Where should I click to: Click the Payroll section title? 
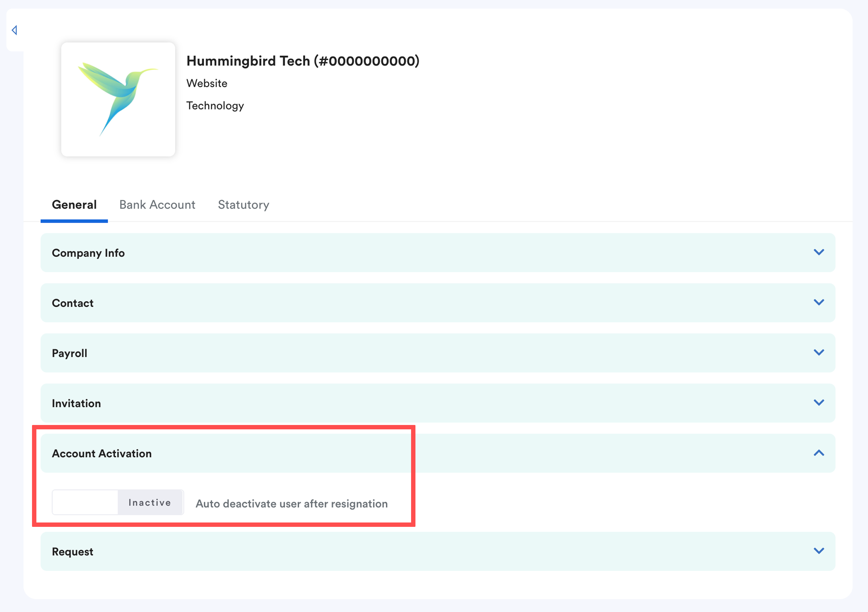click(x=69, y=353)
